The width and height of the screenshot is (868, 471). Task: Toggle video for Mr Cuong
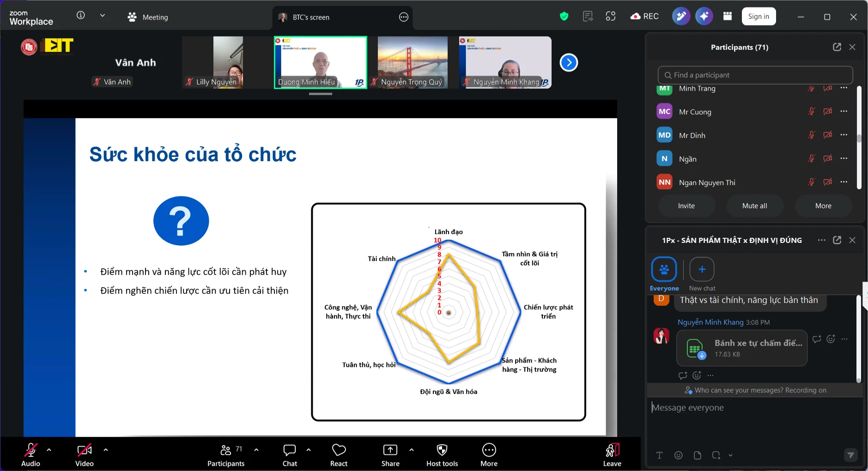pos(828,111)
